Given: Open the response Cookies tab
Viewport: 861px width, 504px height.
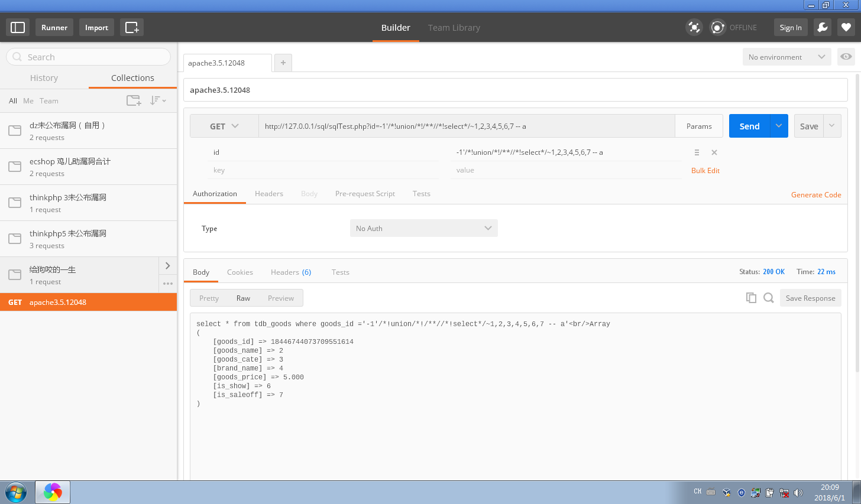Looking at the screenshot, I should tap(240, 272).
